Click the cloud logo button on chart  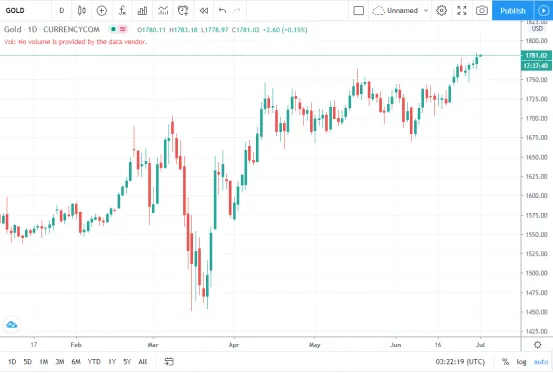pos(12,325)
